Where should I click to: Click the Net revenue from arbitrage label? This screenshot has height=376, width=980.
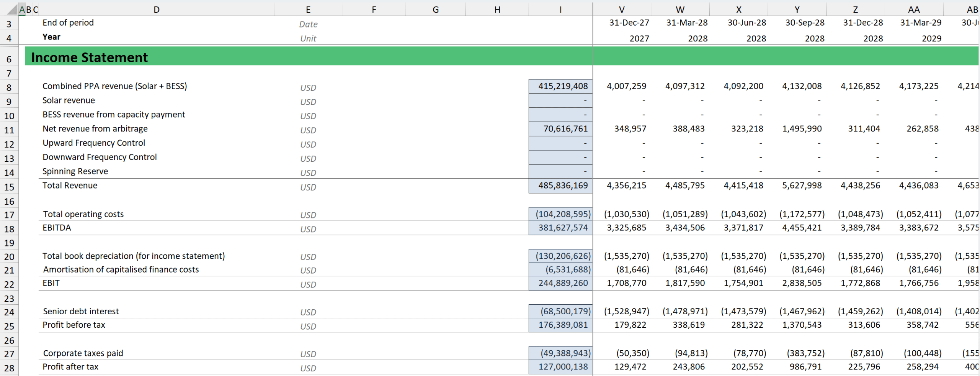tap(95, 129)
